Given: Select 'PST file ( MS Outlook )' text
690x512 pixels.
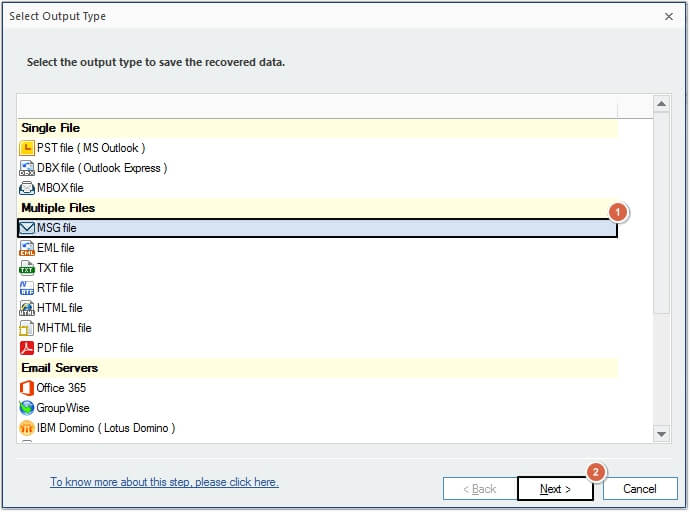Looking at the screenshot, I should pos(91,148).
